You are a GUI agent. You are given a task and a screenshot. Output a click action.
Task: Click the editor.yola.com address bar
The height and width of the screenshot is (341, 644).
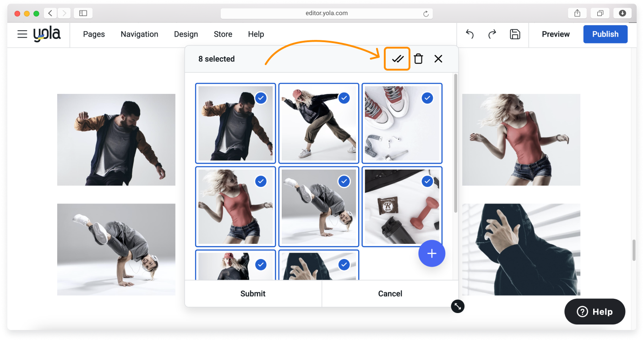(326, 13)
